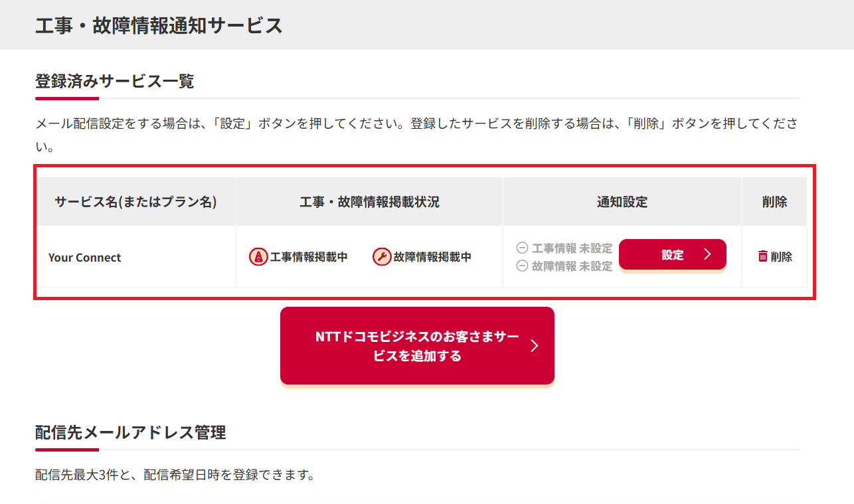The image size is (854, 504).
Task: Click the 登録済みサービス一覧 section heading
Action: [x=114, y=82]
